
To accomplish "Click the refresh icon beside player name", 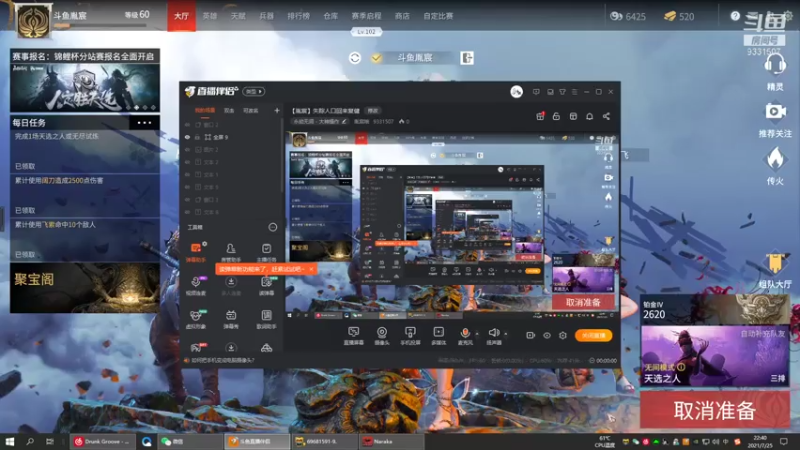I will pos(355,58).
